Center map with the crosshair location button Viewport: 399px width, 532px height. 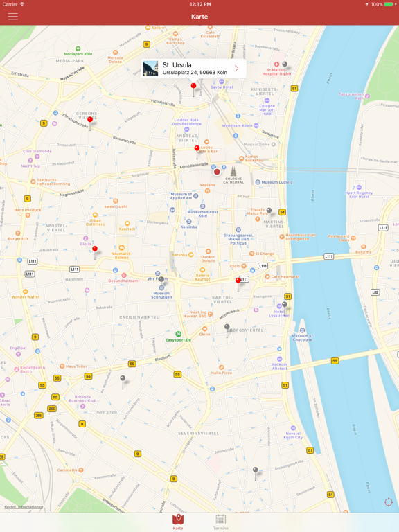point(389,502)
